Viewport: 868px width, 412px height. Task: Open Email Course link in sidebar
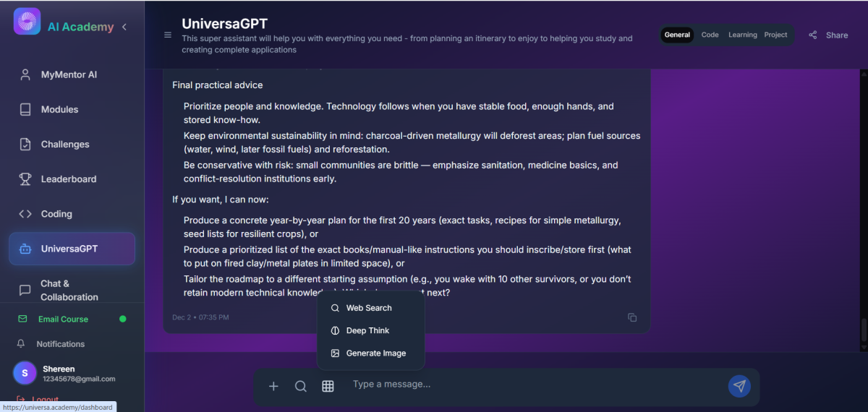pos(63,319)
